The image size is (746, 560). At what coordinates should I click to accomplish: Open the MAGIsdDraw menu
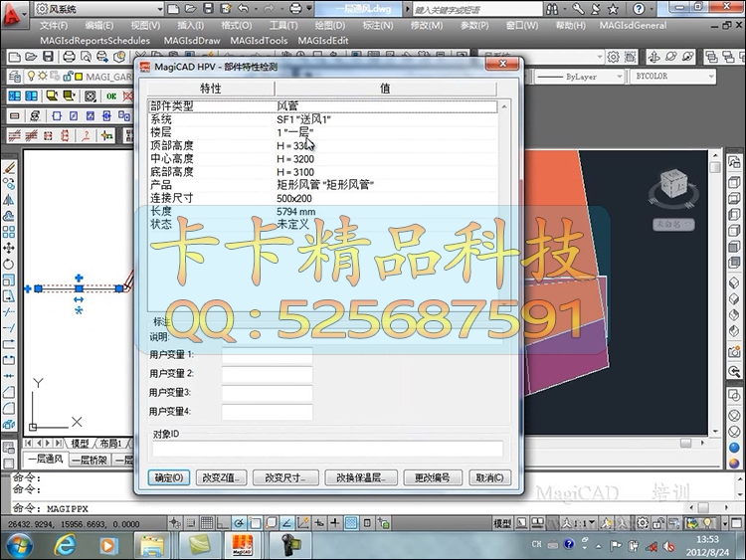click(192, 41)
